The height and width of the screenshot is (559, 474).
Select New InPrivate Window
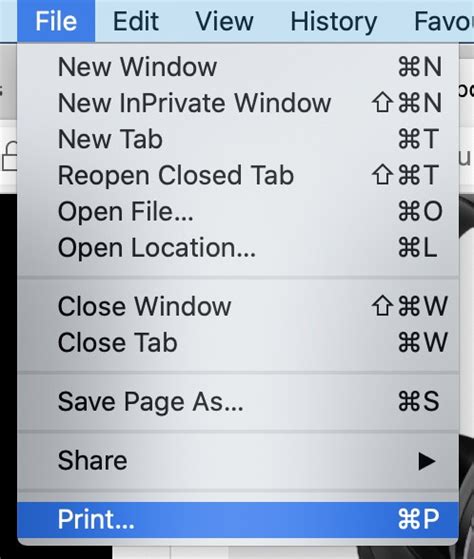(238, 103)
